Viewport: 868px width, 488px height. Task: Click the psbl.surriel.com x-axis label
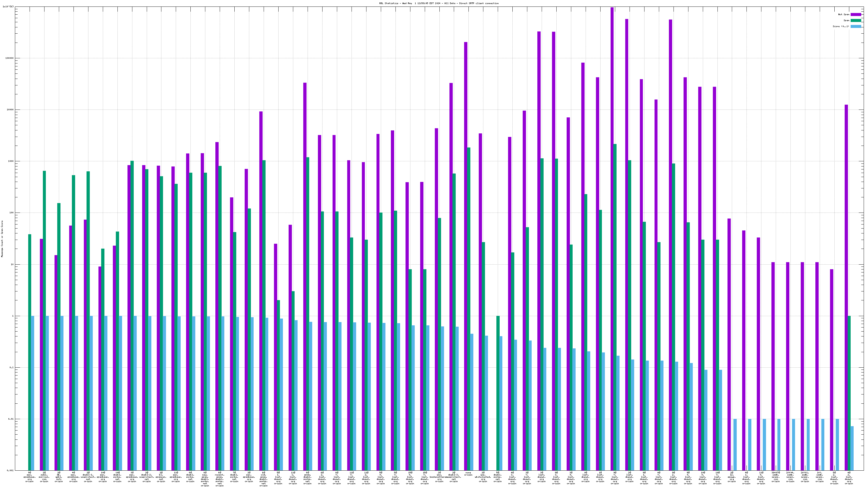coord(44,477)
